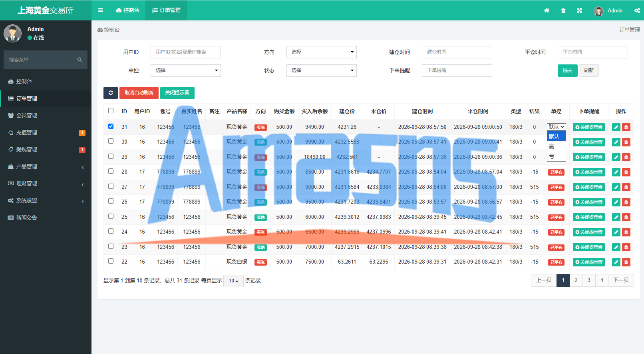Click the trash icon in top bar
Viewport: 644px width, 354px height.
click(563, 11)
